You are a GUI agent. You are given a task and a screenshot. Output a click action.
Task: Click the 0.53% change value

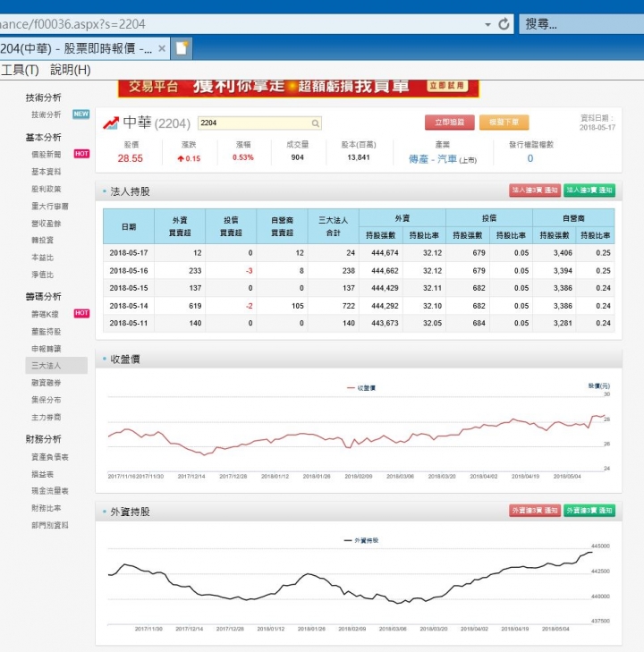pyautogui.click(x=243, y=157)
